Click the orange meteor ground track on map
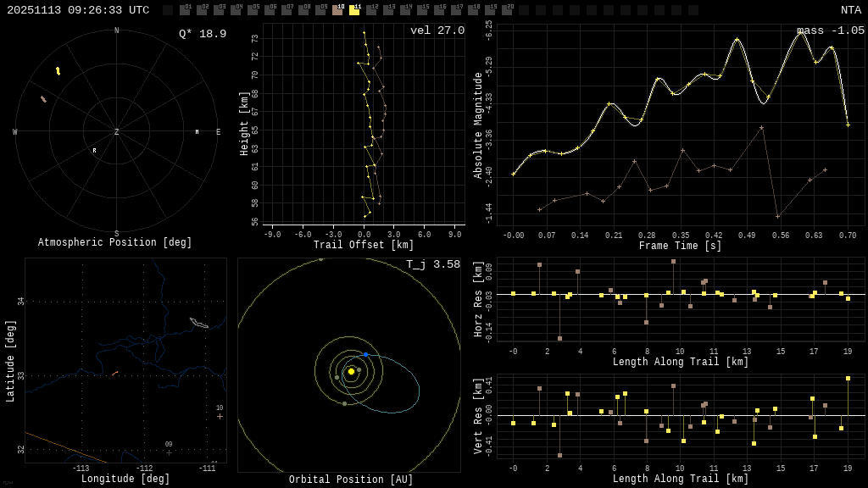This screenshot has height=488, width=868. click(x=115, y=373)
